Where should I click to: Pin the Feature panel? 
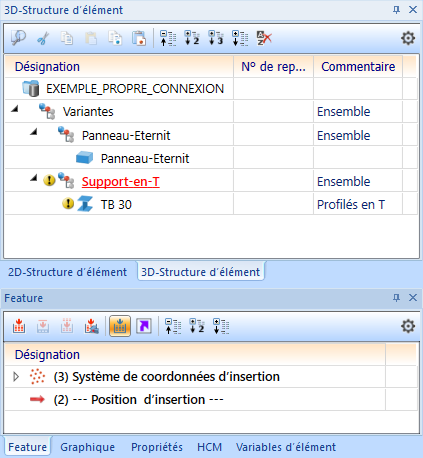(x=396, y=298)
